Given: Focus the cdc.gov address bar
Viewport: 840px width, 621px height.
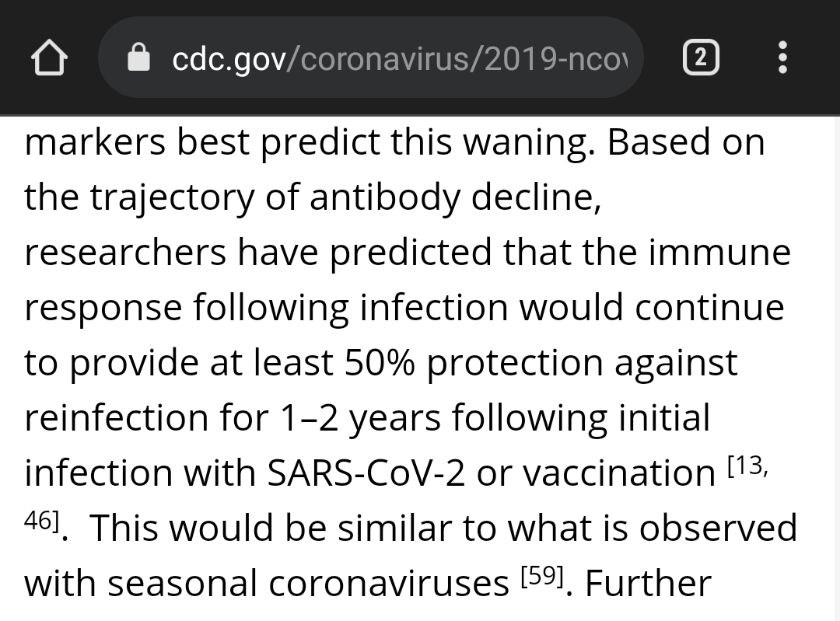Looking at the screenshot, I should tap(371, 58).
